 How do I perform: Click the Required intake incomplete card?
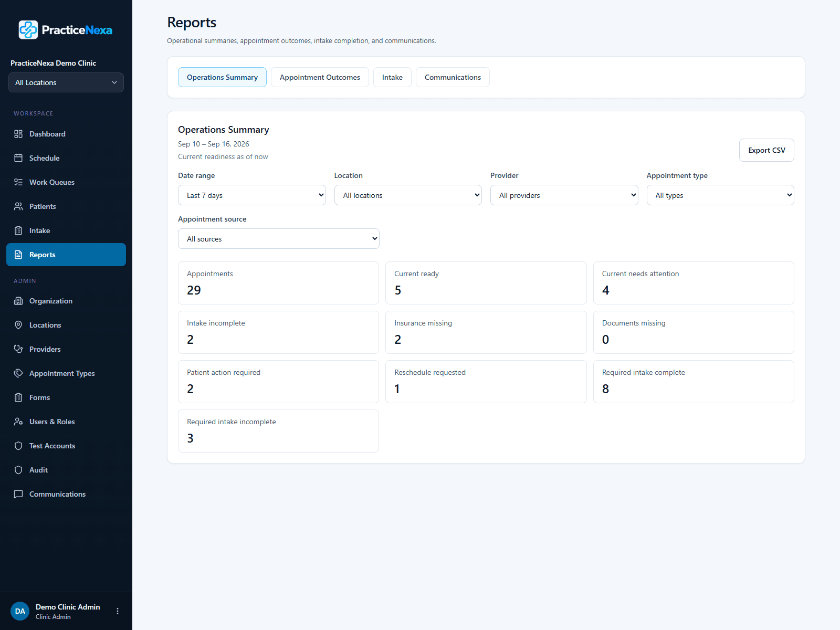click(x=278, y=431)
